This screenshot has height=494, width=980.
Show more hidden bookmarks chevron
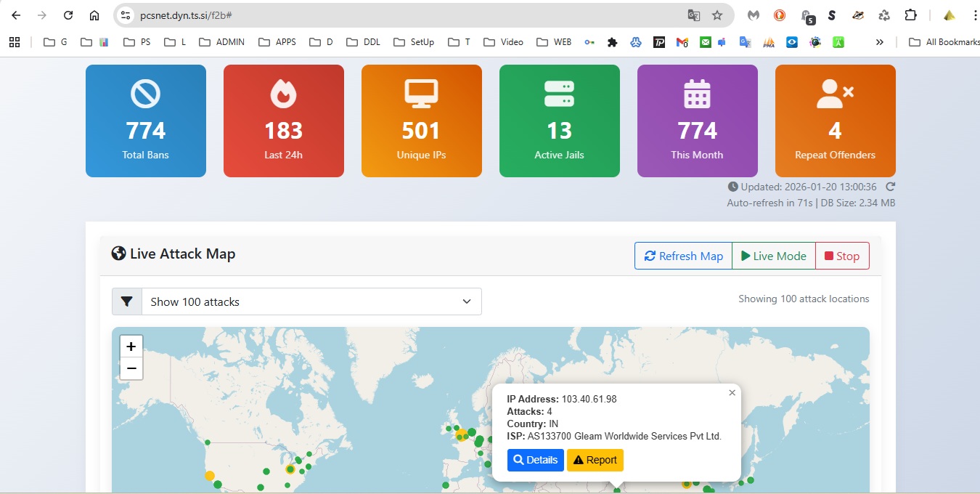pos(880,42)
